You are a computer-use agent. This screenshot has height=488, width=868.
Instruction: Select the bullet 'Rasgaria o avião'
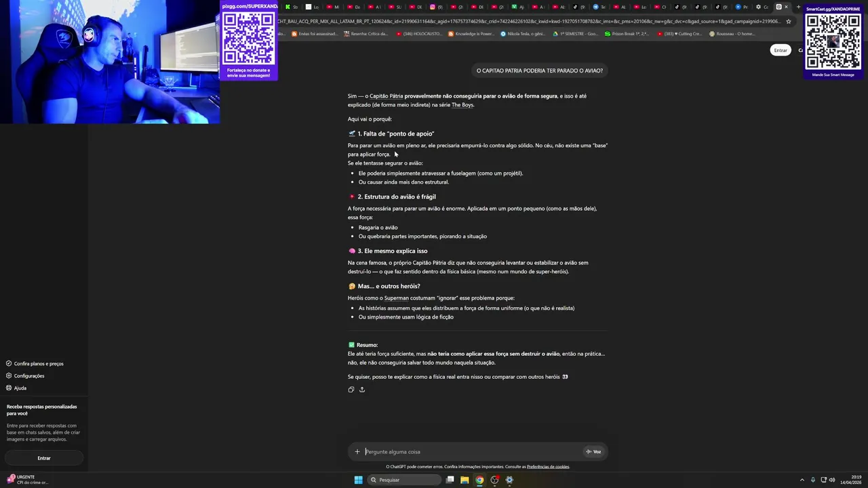pyautogui.click(x=378, y=228)
